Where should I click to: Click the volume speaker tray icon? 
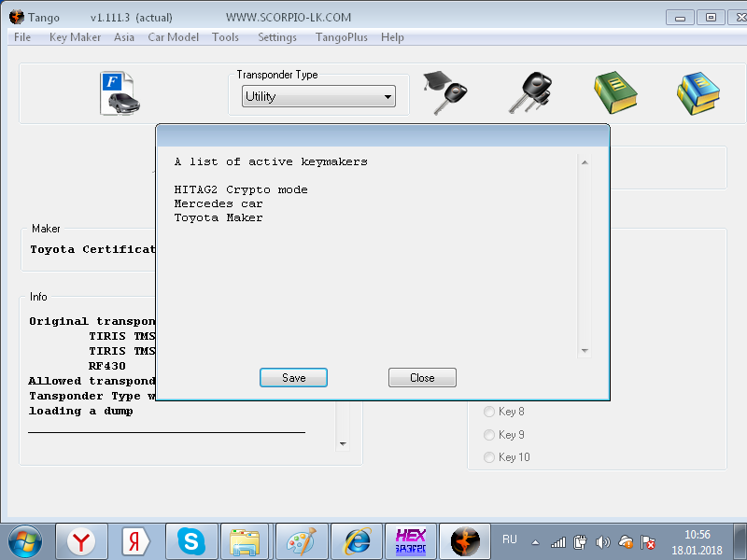(602, 542)
